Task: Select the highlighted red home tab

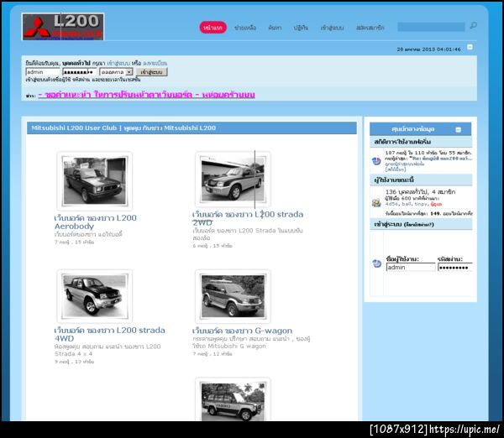Action: [x=213, y=28]
